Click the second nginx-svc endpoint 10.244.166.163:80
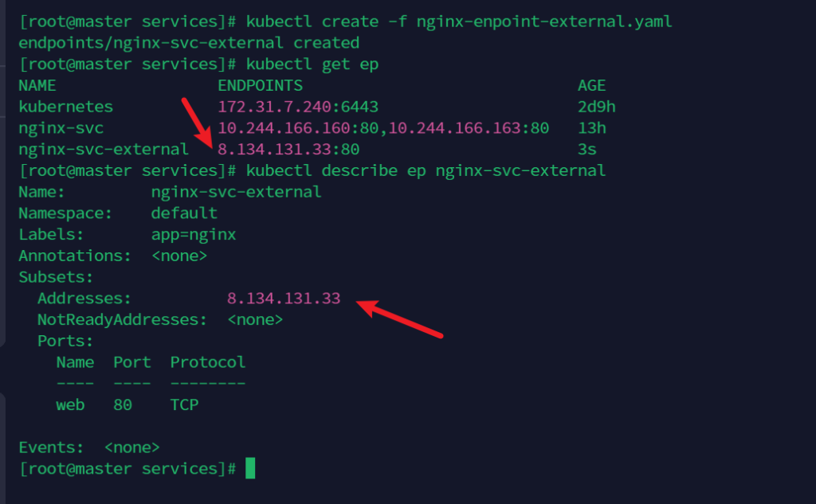Screen dimensions: 816x504 pos(469,127)
